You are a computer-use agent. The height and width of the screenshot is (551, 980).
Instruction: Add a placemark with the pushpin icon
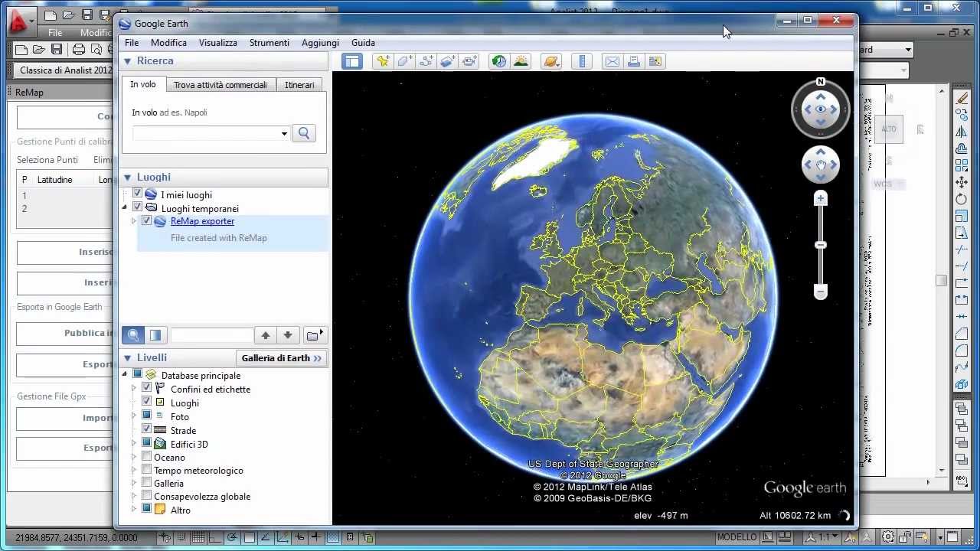pos(382,61)
